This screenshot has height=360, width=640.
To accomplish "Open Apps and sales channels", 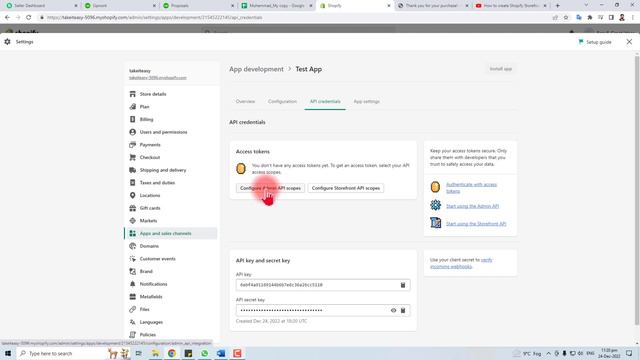I will (171, 233).
